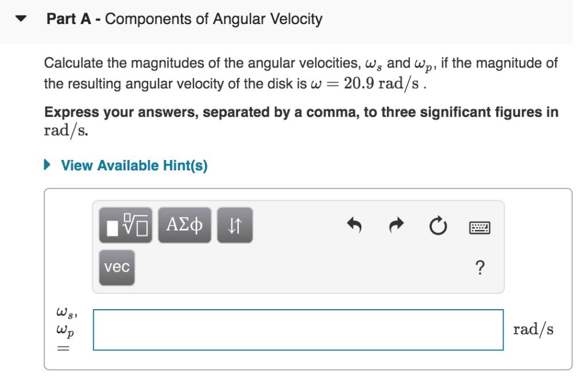
Task: Undo the last entry with the left curved arrow
Action: click(354, 225)
